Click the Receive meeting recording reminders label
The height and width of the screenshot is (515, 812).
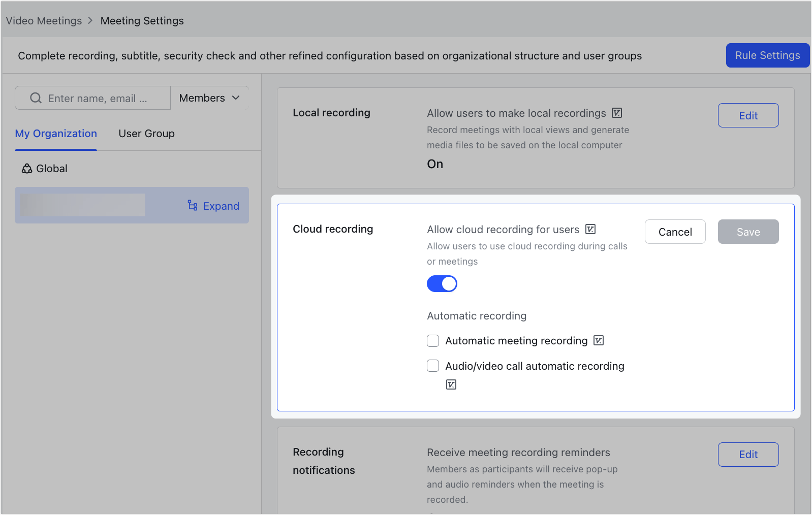click(x=518, y=453)
